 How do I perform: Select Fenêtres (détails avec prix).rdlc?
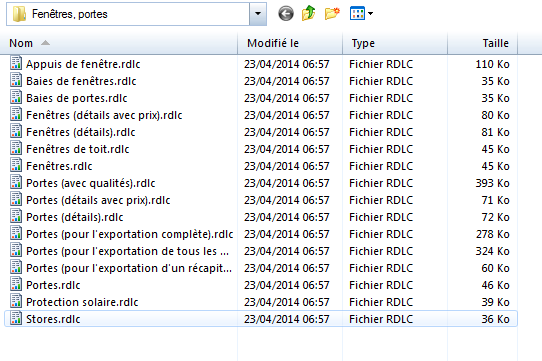point(104,115)
